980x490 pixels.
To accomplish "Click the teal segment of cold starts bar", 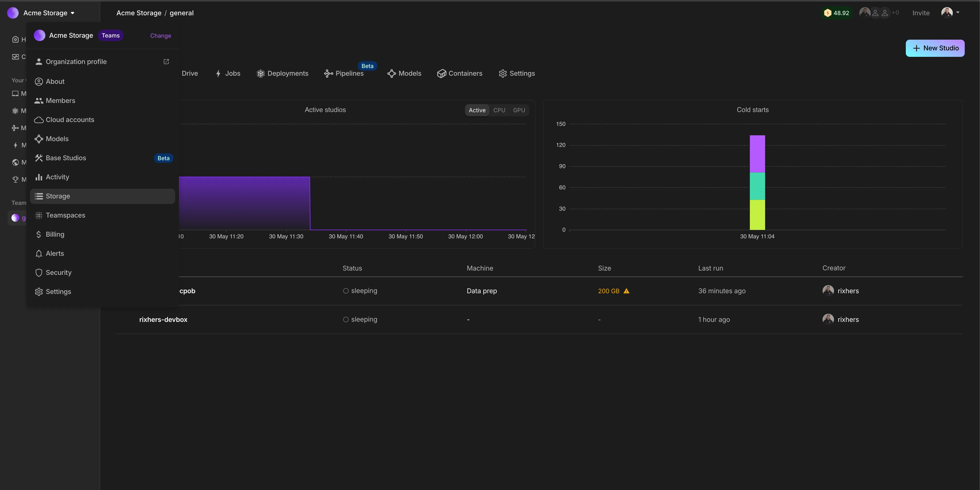I will 757,186.
